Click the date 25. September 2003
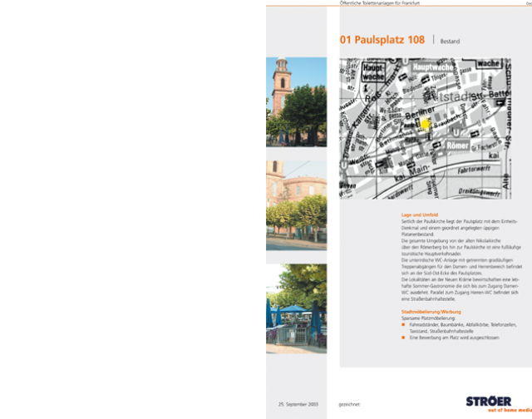Screen dimensions: 532x419 coord(299,403)
